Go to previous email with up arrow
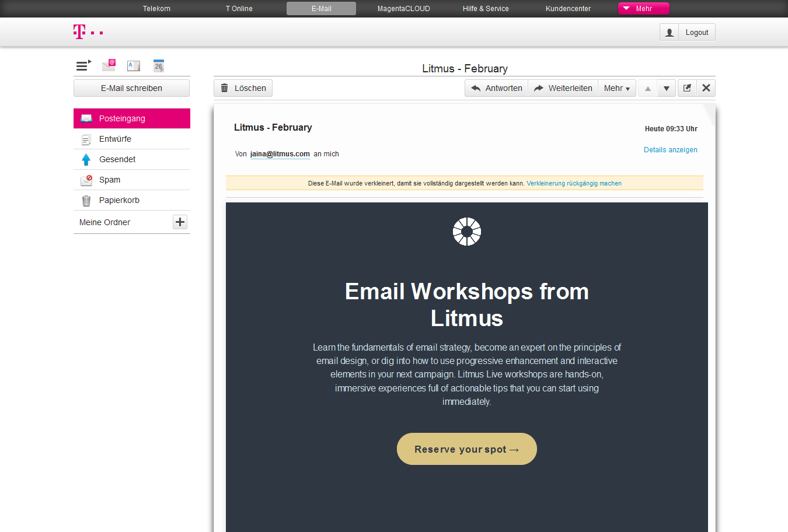788x532 pixels. (x=647, y=88)
